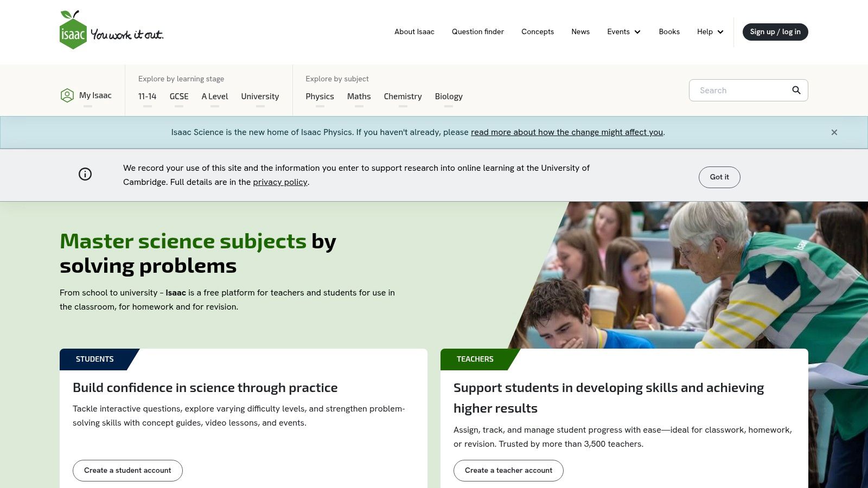868x488 pixels.
Task: Open My Isaac user icon
Action: click(67, 95)
